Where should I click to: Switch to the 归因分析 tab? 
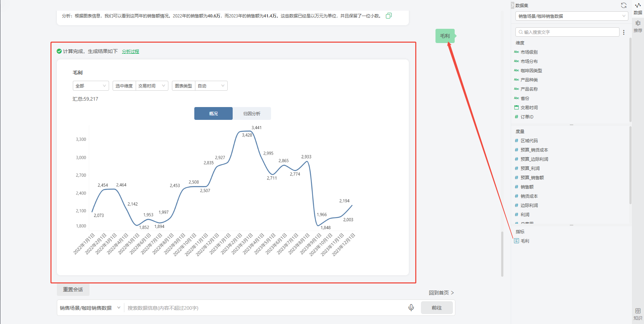252,114
